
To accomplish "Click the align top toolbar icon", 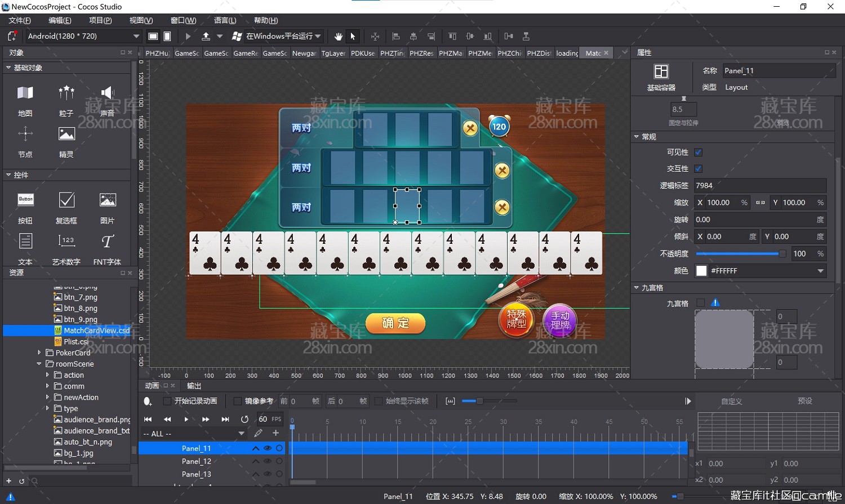I will pyautogui.click(x=452, y=36).
